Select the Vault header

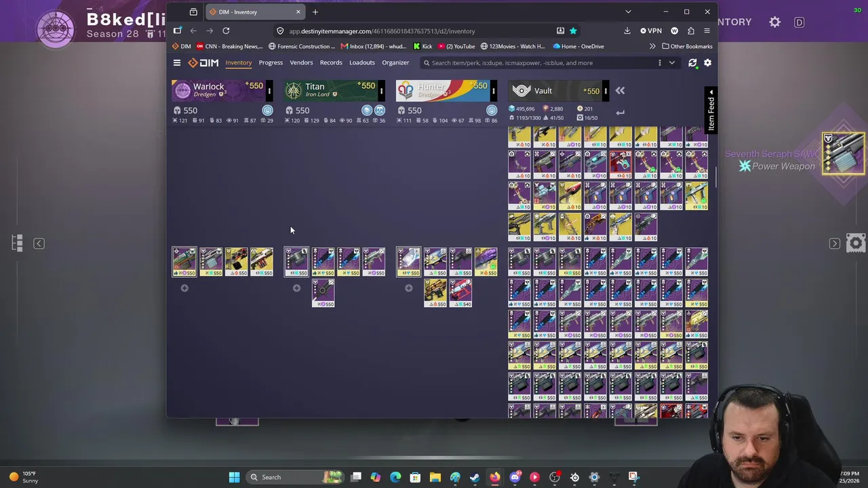555,90
